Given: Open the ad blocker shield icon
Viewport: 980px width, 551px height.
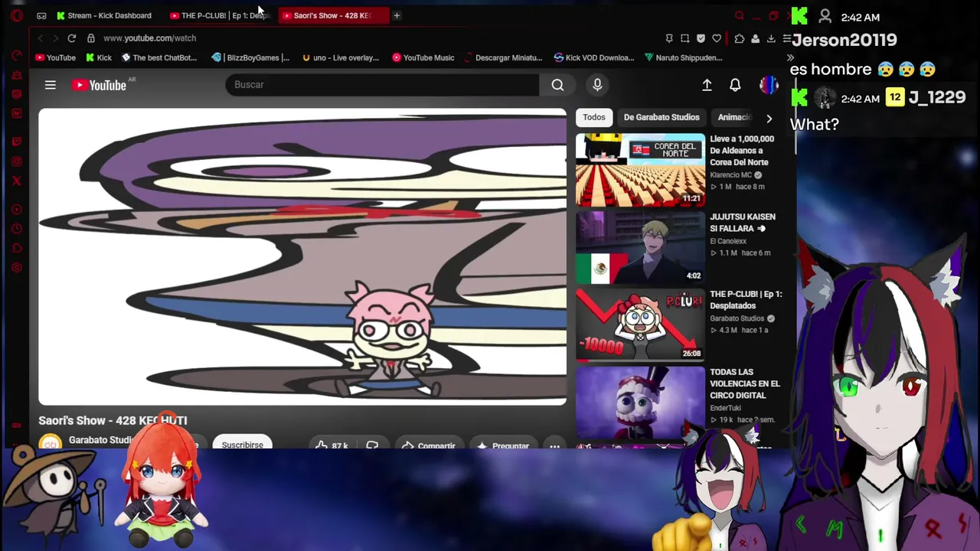Looking at the screenshot, I should point(701,38).
